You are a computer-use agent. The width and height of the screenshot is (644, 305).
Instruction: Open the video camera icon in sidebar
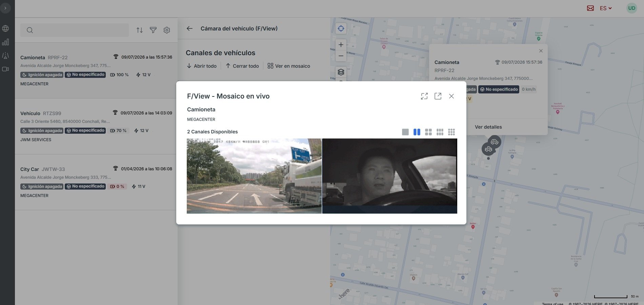pos(5,69)
